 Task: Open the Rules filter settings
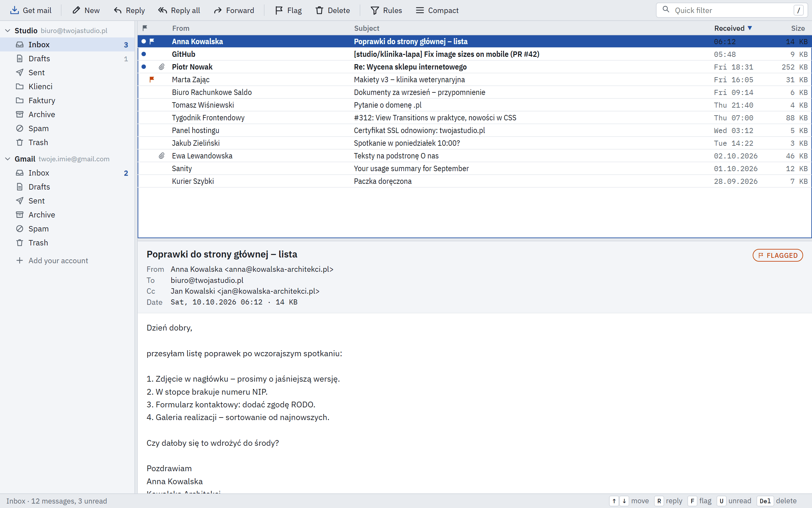tap(386, 10)
